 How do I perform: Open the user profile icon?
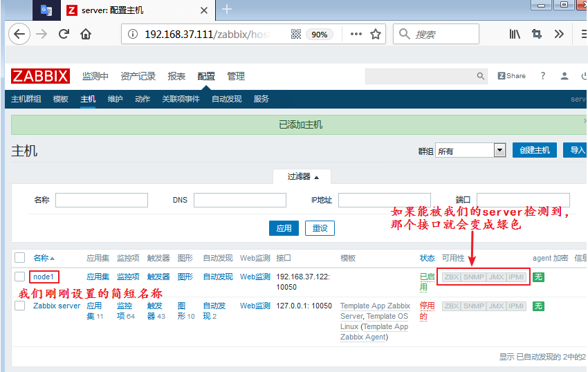click(565, 76)
